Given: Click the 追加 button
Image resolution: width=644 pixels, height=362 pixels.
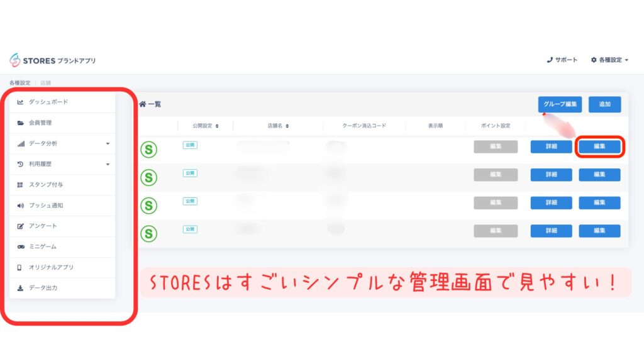Looking at the screenshot, I should click(604, 104).
